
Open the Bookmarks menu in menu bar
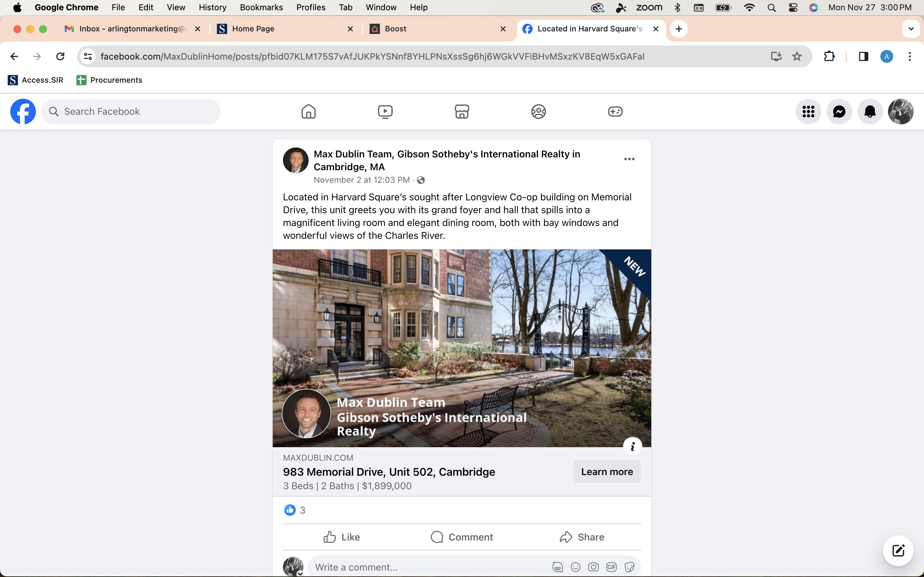(261, 7)
